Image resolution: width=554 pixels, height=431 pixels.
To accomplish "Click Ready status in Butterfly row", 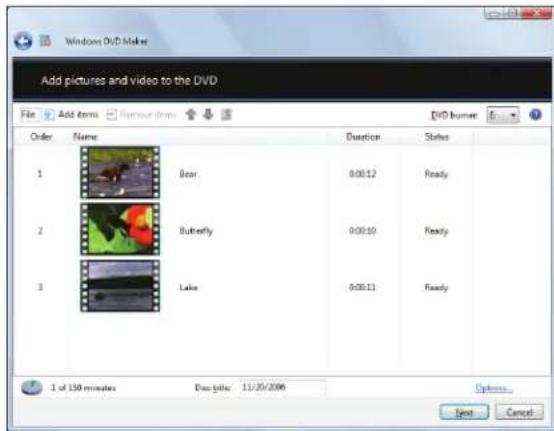I will (436, 231).
